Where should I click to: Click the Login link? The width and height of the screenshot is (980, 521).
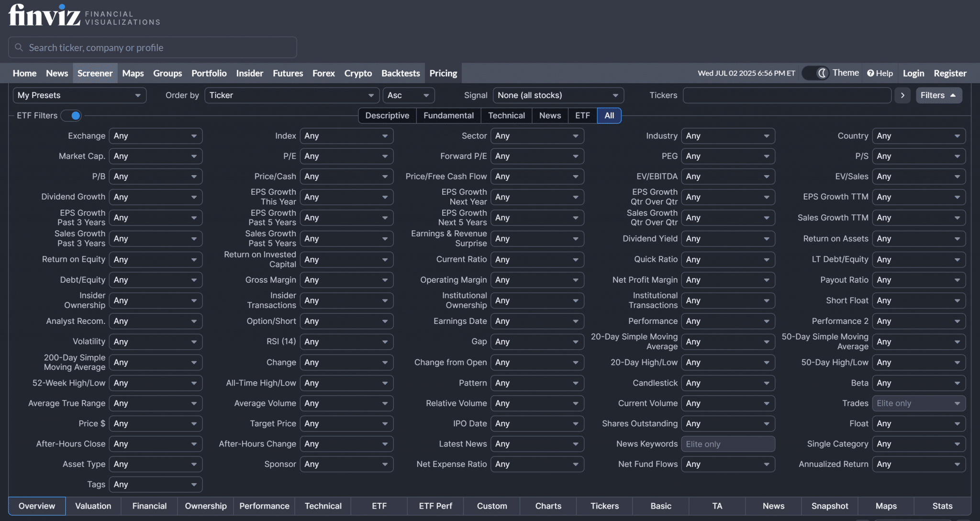click(913, 73)
